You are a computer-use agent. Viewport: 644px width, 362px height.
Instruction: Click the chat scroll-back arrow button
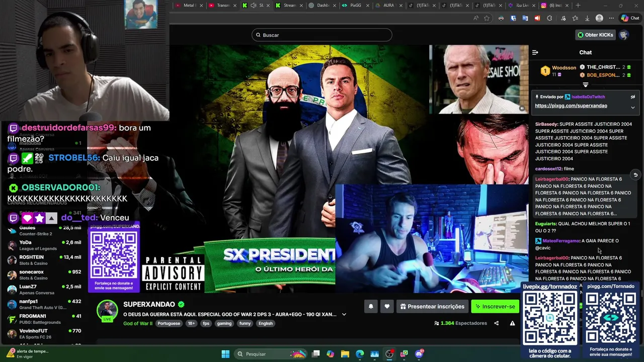coord(635,175)
